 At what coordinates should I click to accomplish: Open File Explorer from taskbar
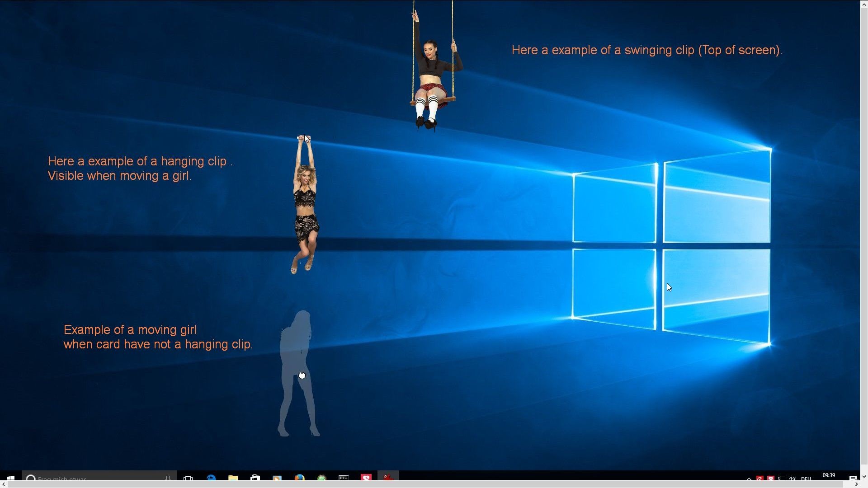pyautogui.click(x=233, y=478)
